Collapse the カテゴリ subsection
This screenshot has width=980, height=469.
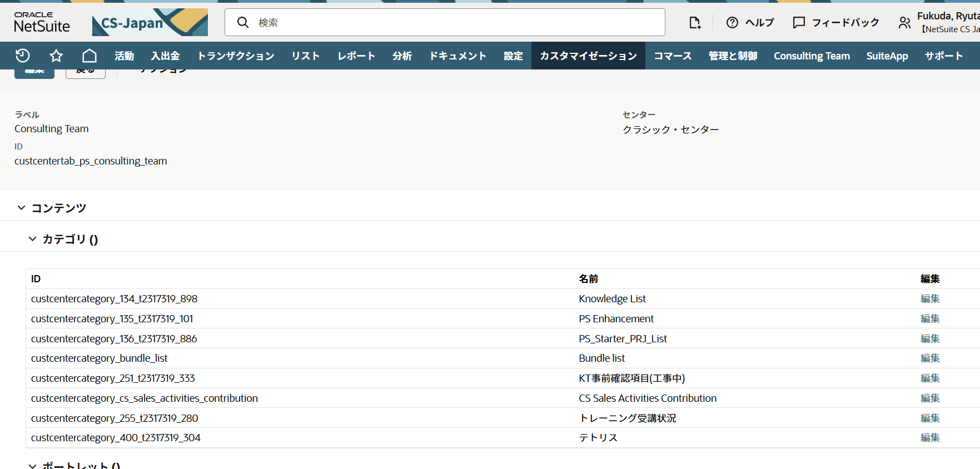point(32,239)
